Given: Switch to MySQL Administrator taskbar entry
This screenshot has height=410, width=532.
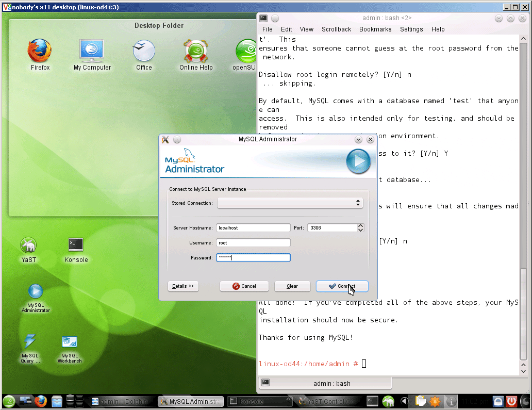Looking at the screenshot, I should (191, 402).
